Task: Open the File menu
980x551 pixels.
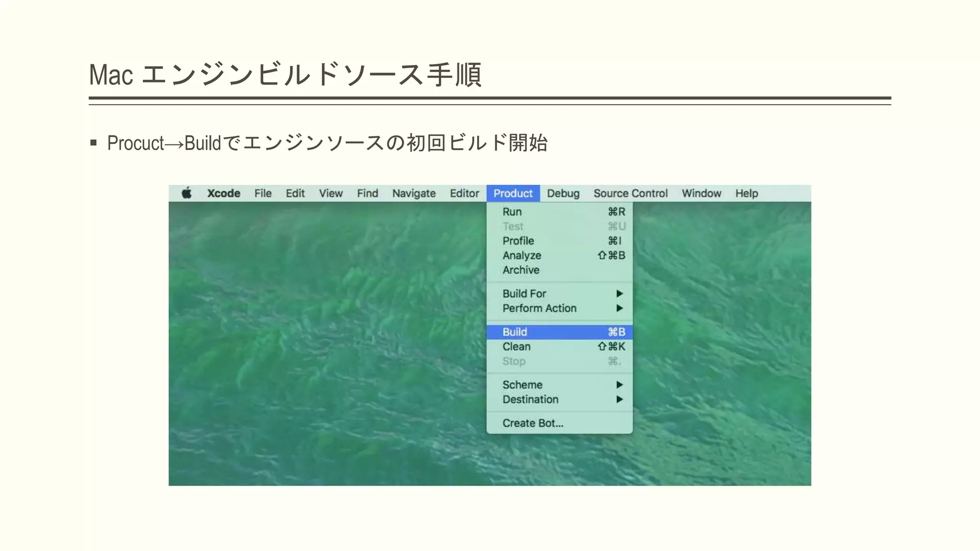Action: [263, 193]
